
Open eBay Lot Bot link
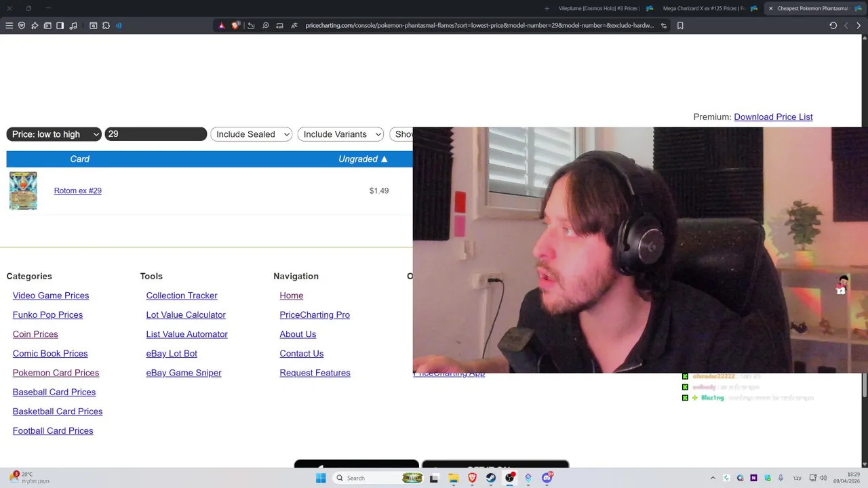tap(172, 353)
